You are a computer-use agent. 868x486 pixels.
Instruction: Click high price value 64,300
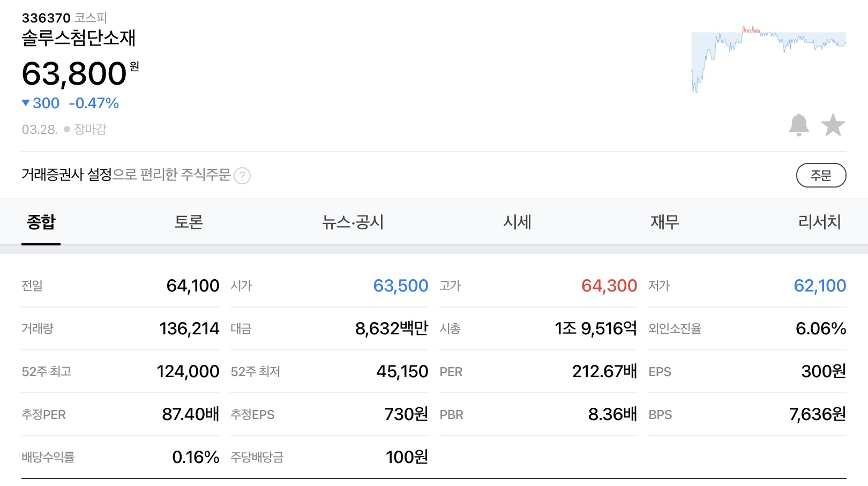pyautogui.click(x=609, y=286)
